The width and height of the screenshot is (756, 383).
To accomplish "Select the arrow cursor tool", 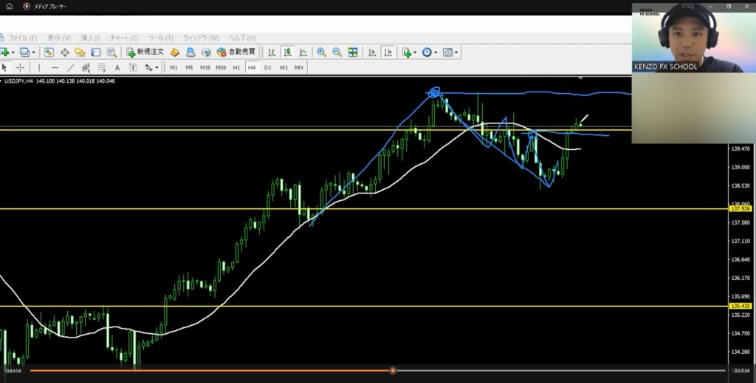I will pos(4,68).
